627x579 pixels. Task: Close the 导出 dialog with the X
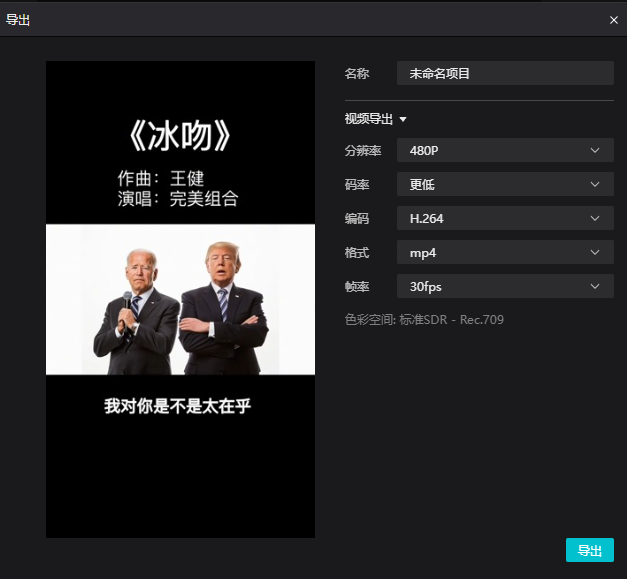(614, 19)
